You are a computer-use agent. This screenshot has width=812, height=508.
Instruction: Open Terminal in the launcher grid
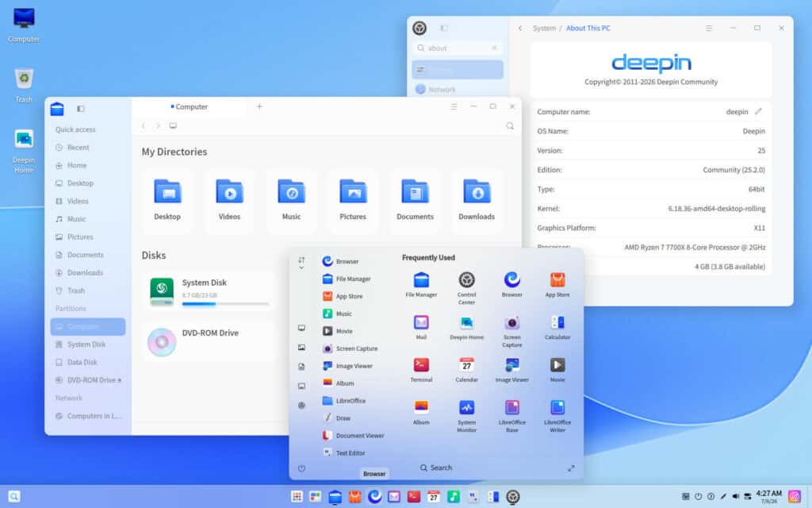(x=421, y=370)
